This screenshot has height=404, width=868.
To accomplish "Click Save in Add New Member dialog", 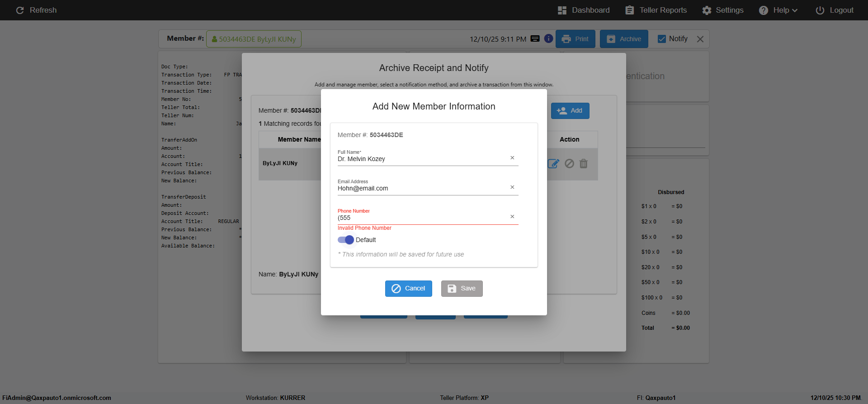I will coord(462,289).
